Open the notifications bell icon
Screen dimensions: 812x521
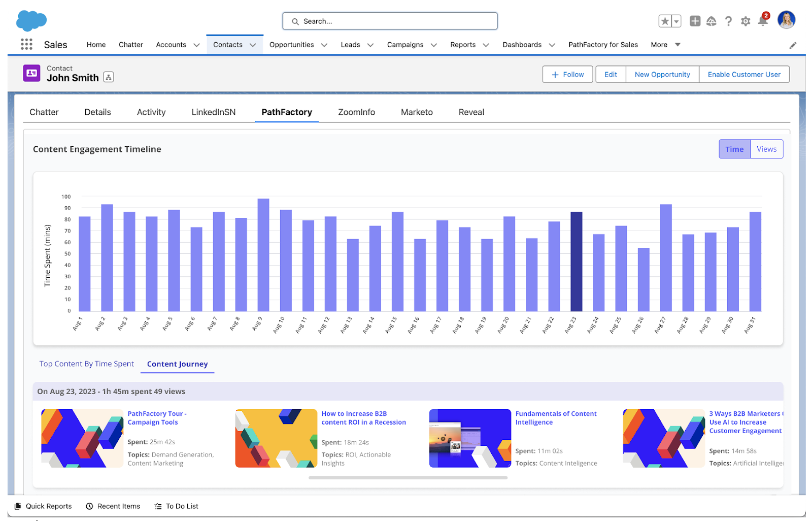pyautogui.click(x=763, y=21)
